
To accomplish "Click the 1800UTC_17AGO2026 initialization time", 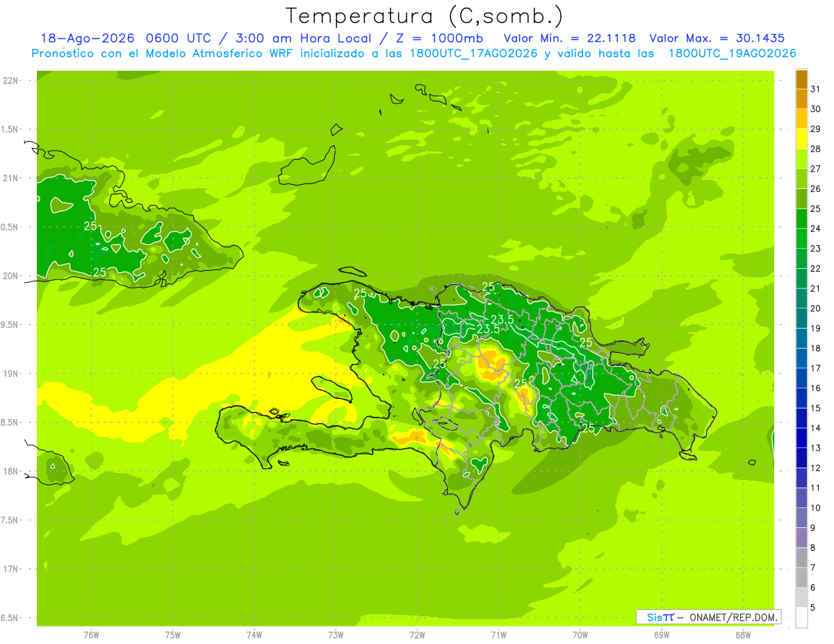I will point(474,53).
